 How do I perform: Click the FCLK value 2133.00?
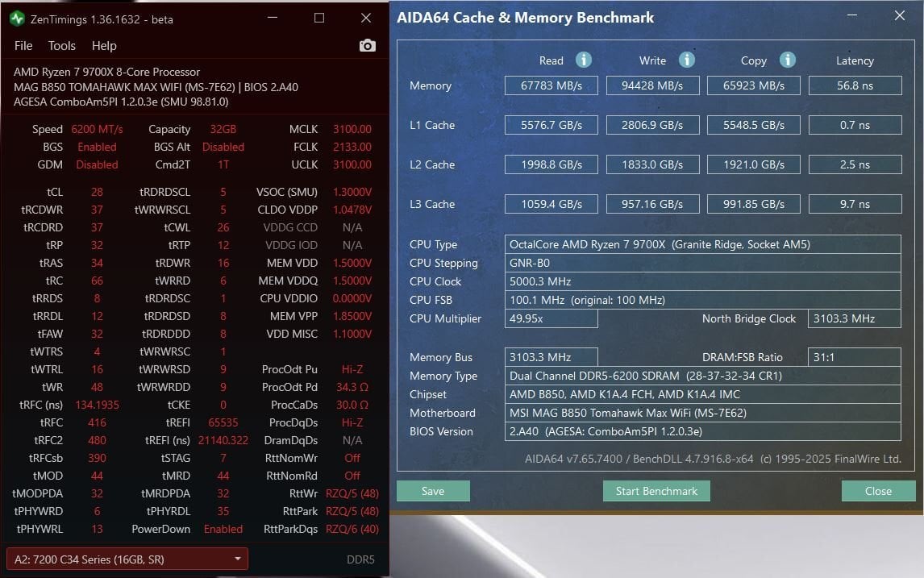click(352, 147)
